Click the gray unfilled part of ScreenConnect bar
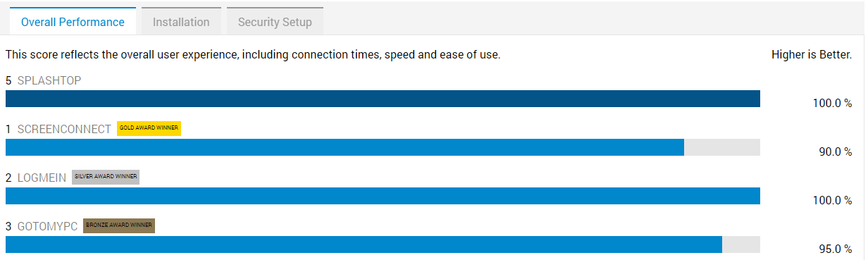Image resolution: width=868 pixels, height=260 pixels. coord(722,147)
